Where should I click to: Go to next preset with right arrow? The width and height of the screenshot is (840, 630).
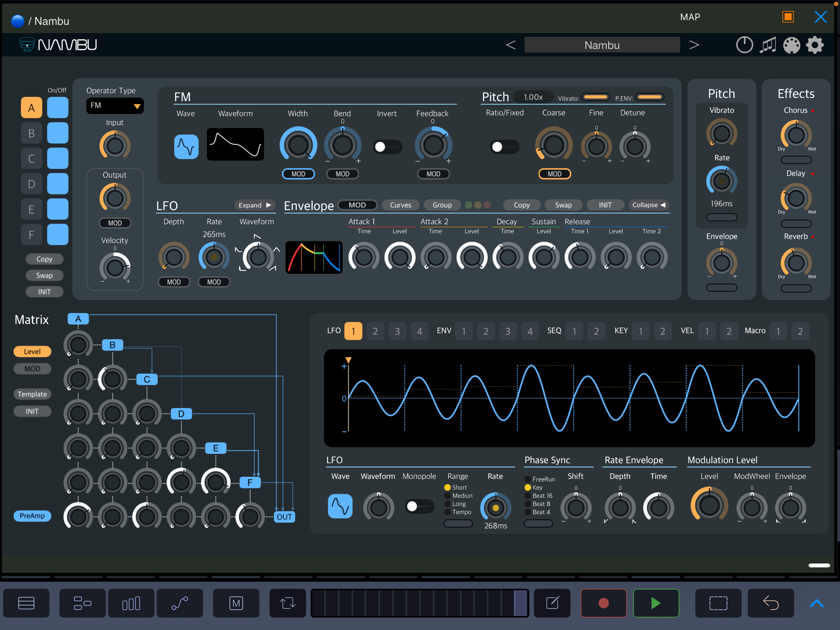(x=694, y=45)
